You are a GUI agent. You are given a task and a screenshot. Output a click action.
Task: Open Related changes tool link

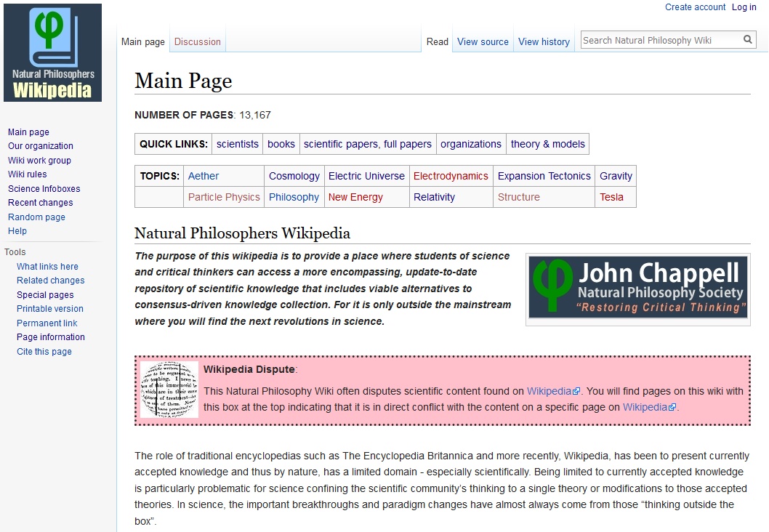tap(50, 280)
